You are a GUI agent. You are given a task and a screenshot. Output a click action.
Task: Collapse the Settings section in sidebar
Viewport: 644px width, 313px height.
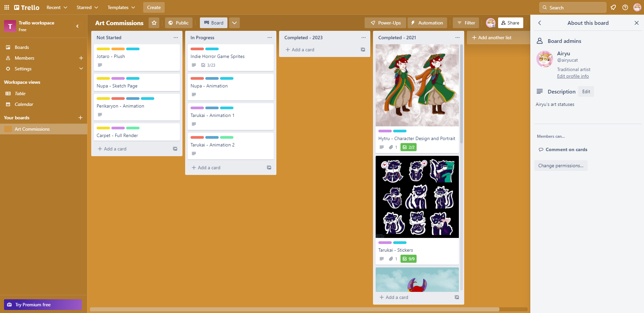pos(81,68)
